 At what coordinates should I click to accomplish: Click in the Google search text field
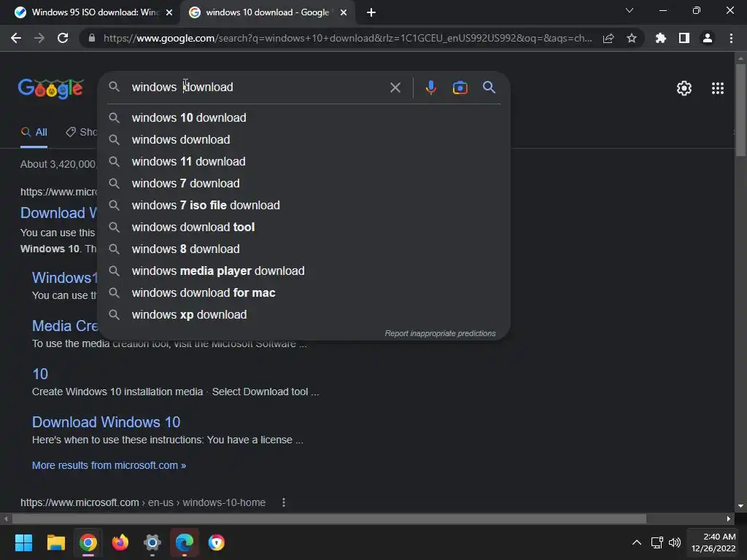click(x=258, y=87)
